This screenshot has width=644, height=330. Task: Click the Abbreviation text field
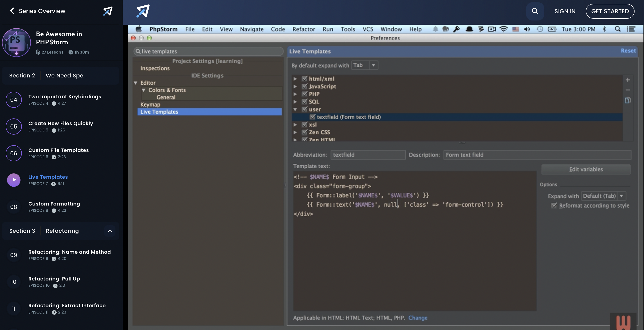(368, 155)
